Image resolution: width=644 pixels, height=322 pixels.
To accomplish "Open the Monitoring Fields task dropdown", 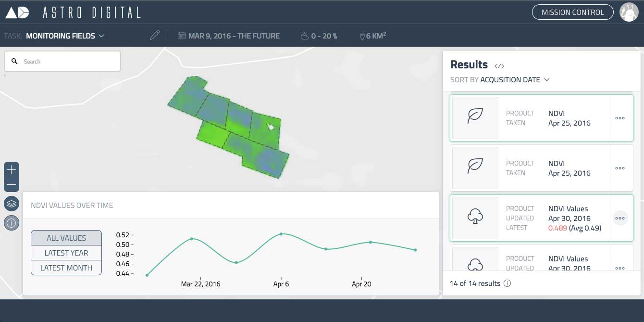I will click(x=65, y=36).
